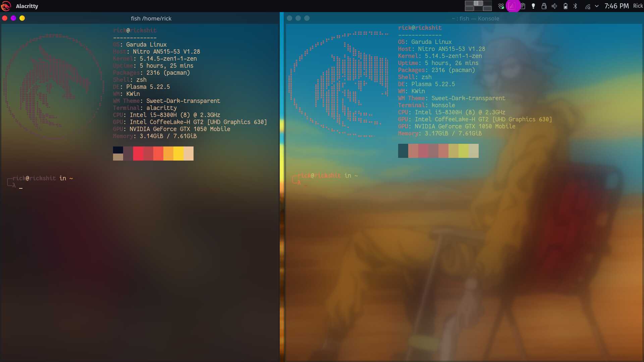This screenshot has width=644, height=362.
Task: Click 'rick@rickshit' header in Konsole neofetch output
Action: (420, 28)
